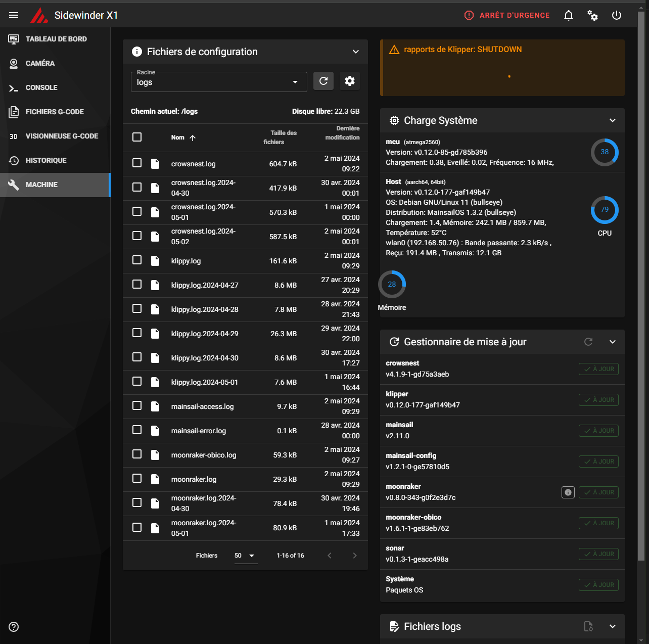Click mainsail-config À JOUR button
Screen dimensions: 649x644
pos(598,462)
